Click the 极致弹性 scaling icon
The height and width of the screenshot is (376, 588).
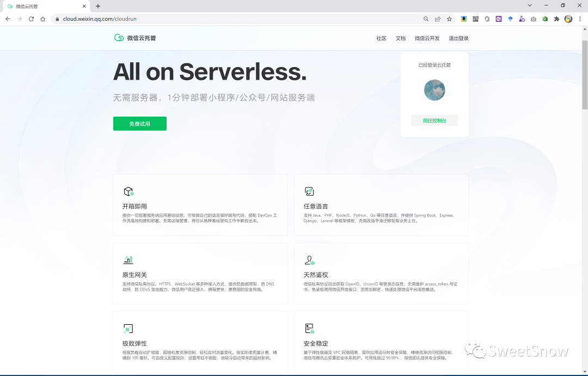[x=128, y=329]
